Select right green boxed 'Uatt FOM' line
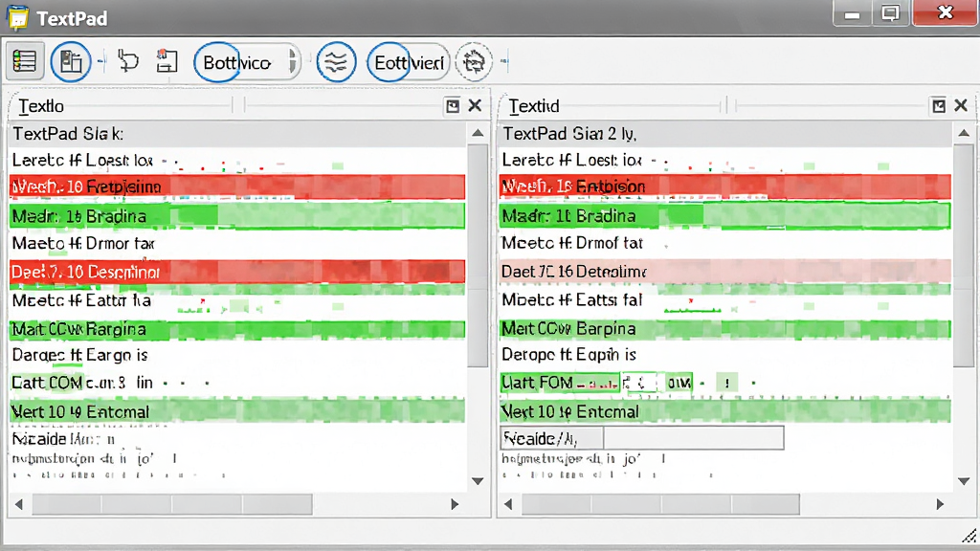 [596, 383]
